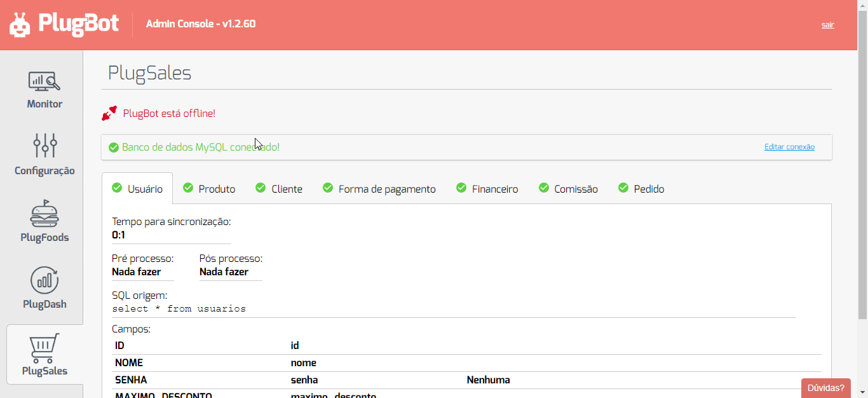Click the Editar conexão link
The height and width of the screenshot is (398, 868).
(789, 147)
